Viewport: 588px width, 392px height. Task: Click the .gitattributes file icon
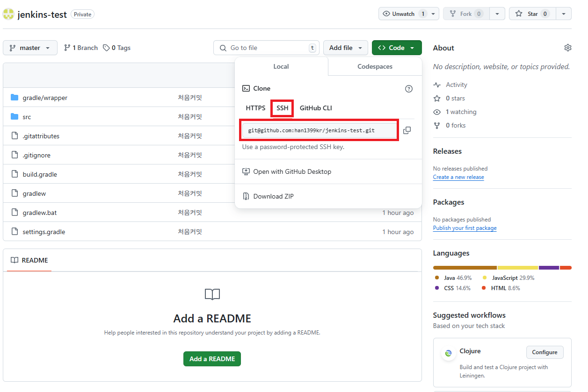pyautogui.click(x=15, y=136)
